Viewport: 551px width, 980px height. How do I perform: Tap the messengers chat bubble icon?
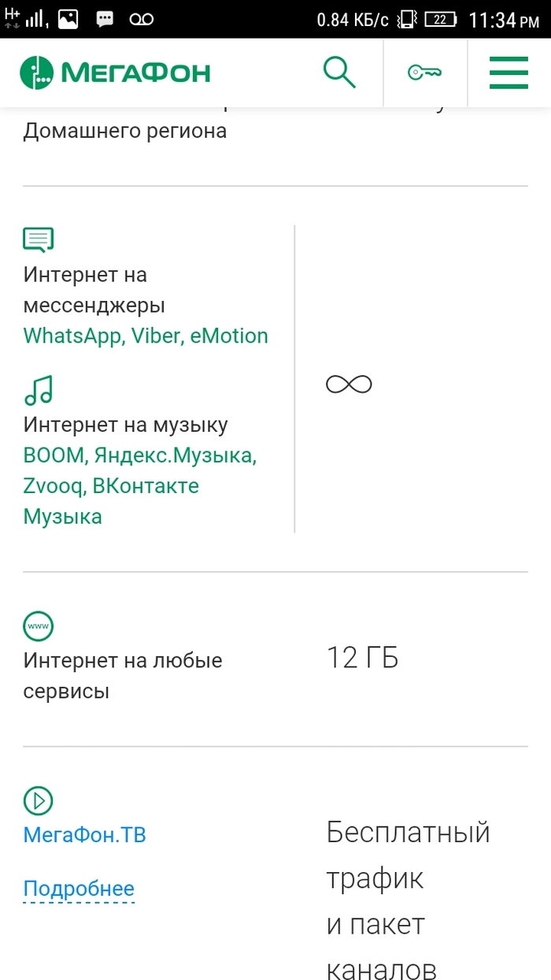39,239
